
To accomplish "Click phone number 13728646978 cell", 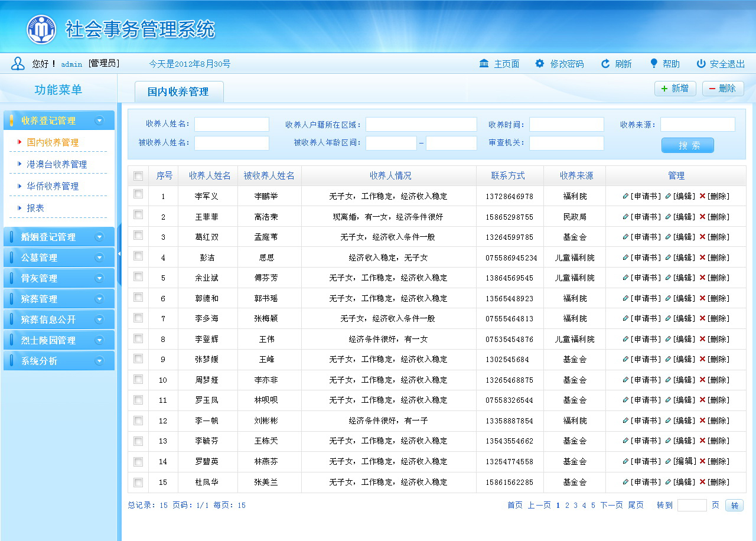I will (509, 196).
